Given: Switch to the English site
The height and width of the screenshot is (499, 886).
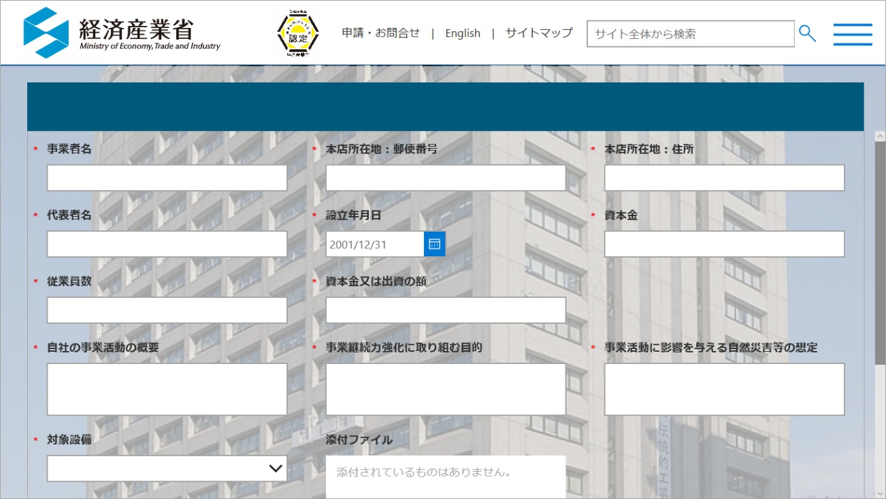Looking at the screenshot, I should pyautogui.click(x=463, y=33).
